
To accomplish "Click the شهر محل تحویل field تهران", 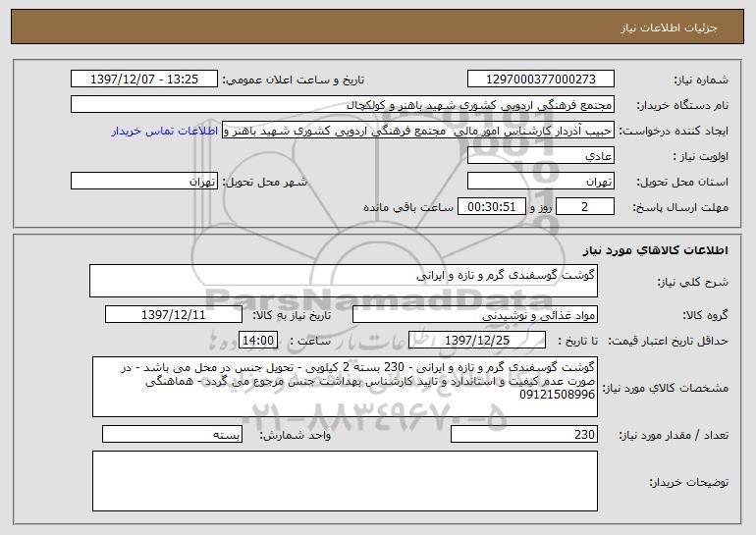I will tap(144, 182).
